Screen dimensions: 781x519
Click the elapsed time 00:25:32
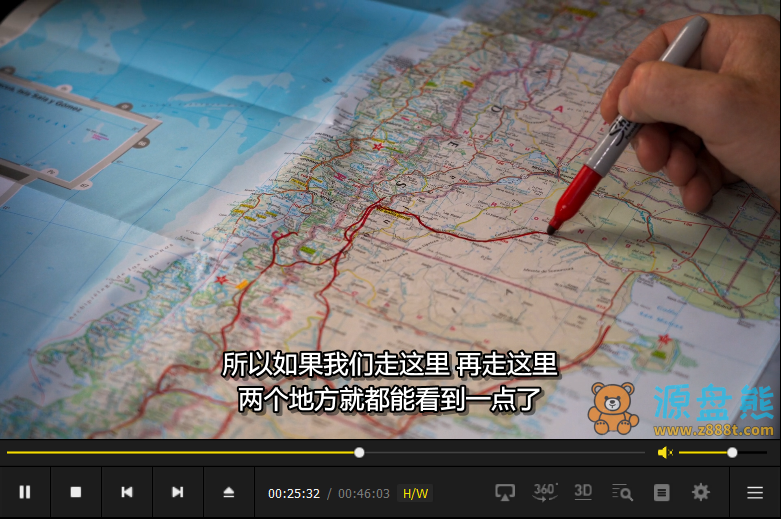tap(294, 493)
